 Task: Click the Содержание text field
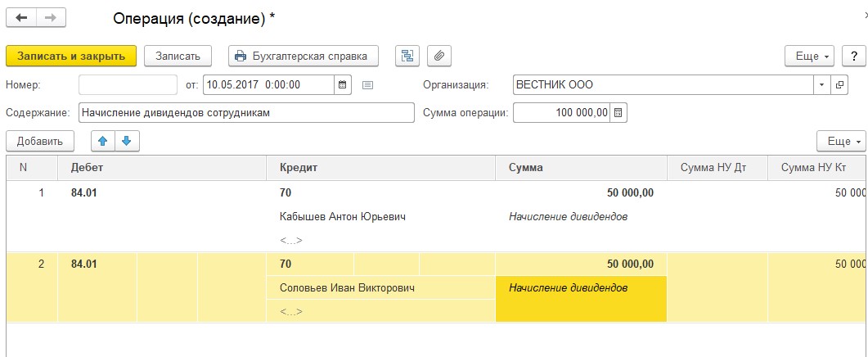[x=246, y=112]
